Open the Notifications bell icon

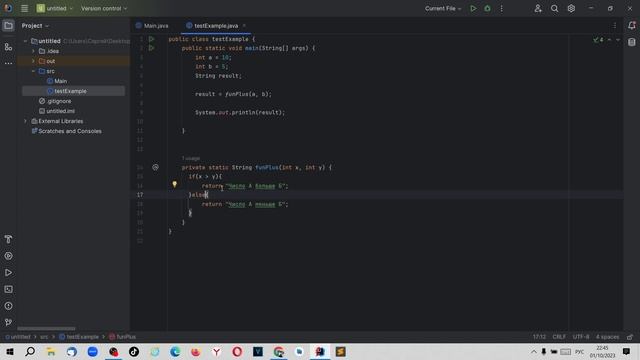631,26
